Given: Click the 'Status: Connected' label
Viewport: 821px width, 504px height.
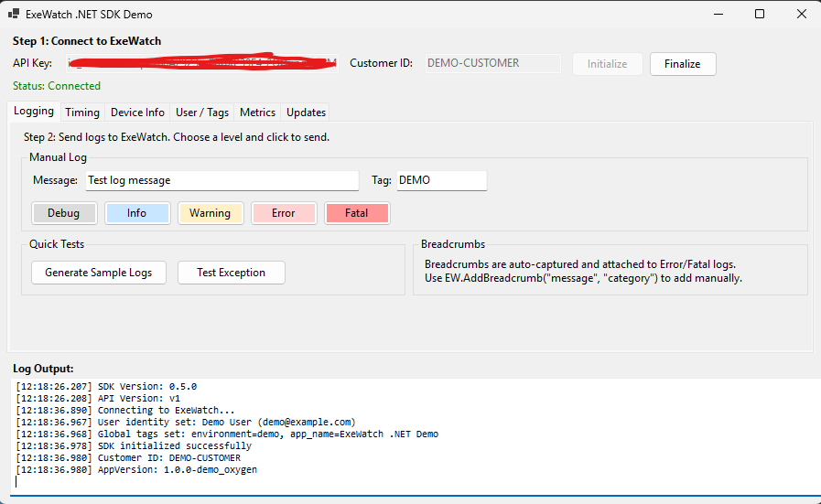Looking at the screenshot, I should pyautogui.click(x=57, y=86).
